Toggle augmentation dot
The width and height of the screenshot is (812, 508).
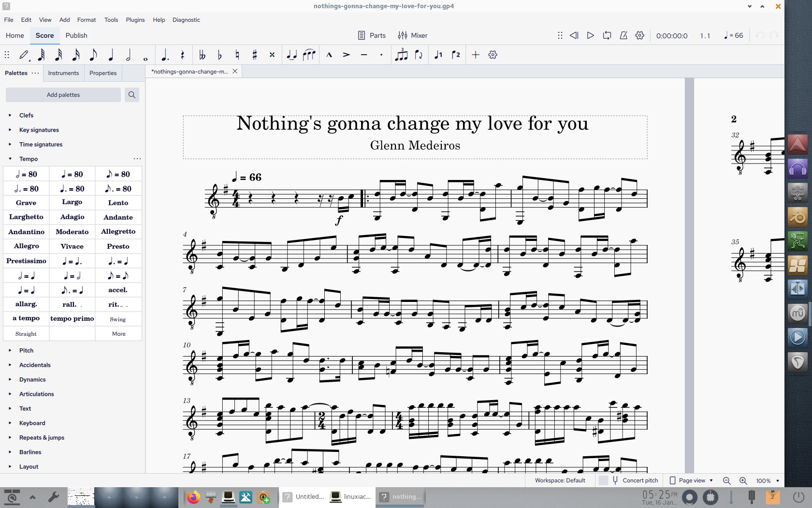point(165,55)
